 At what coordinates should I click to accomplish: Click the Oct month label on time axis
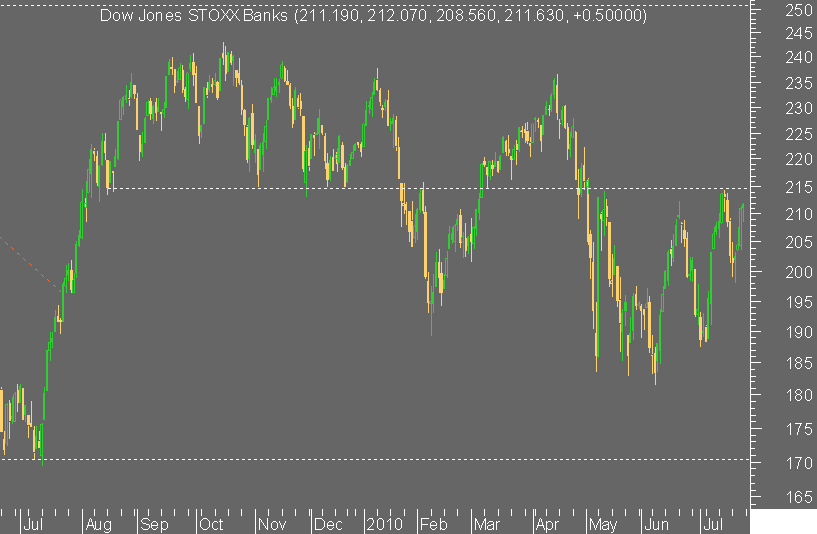point(211,525)
